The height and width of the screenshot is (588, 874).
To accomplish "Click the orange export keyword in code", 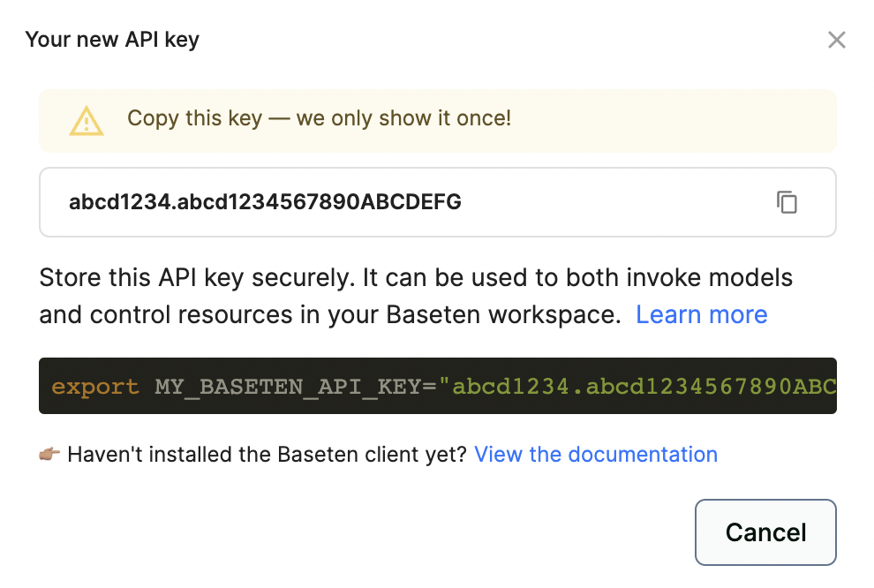I will point(95,387).
